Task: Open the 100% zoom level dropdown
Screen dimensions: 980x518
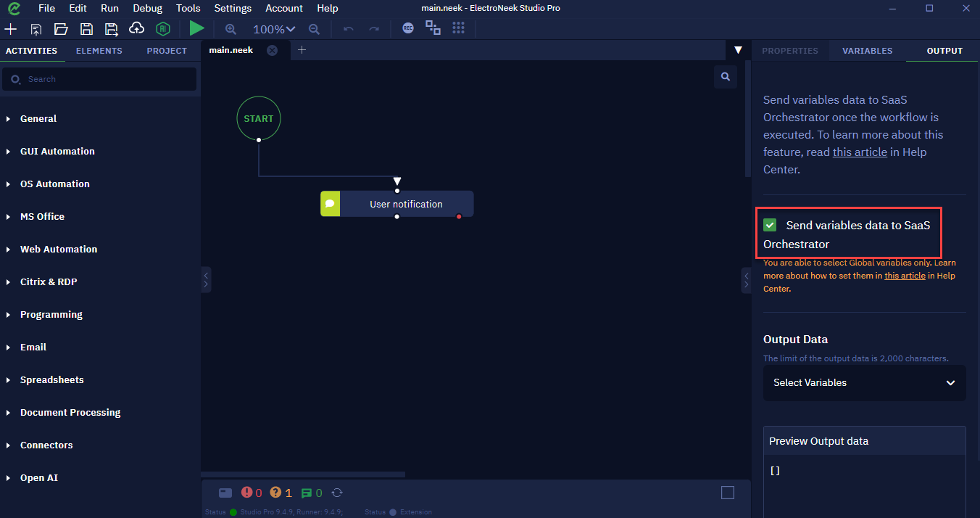Action: pos(274,29)
